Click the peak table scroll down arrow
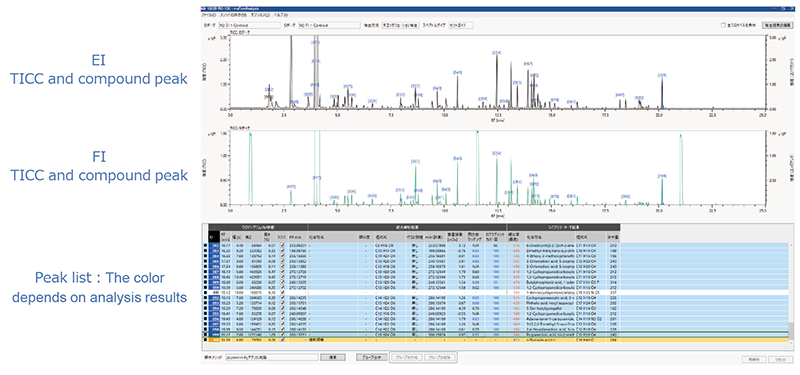 [x=791, y=342]
